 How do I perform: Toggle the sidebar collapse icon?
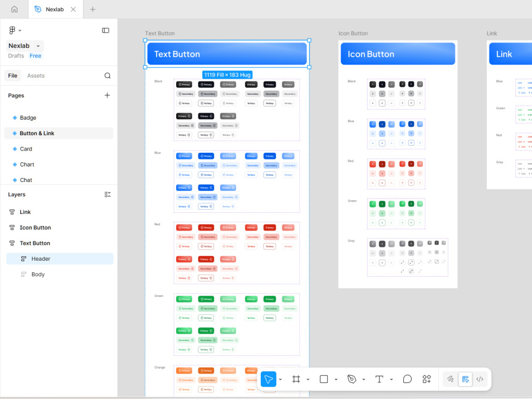tap(105, 30)
